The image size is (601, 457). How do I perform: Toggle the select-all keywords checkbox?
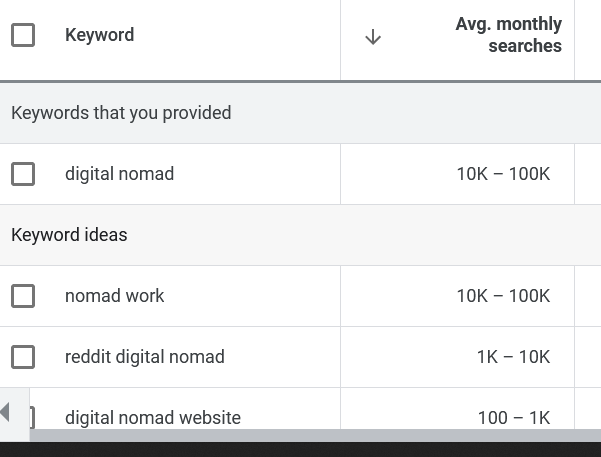coord(22,36)
